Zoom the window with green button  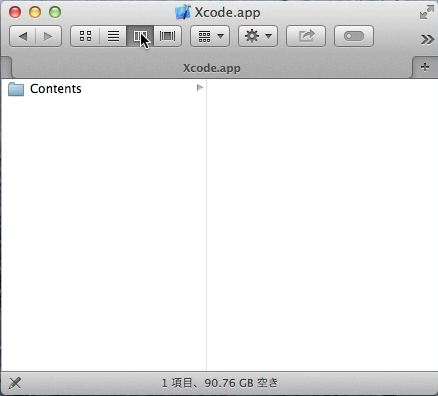(x=55, y=12)
